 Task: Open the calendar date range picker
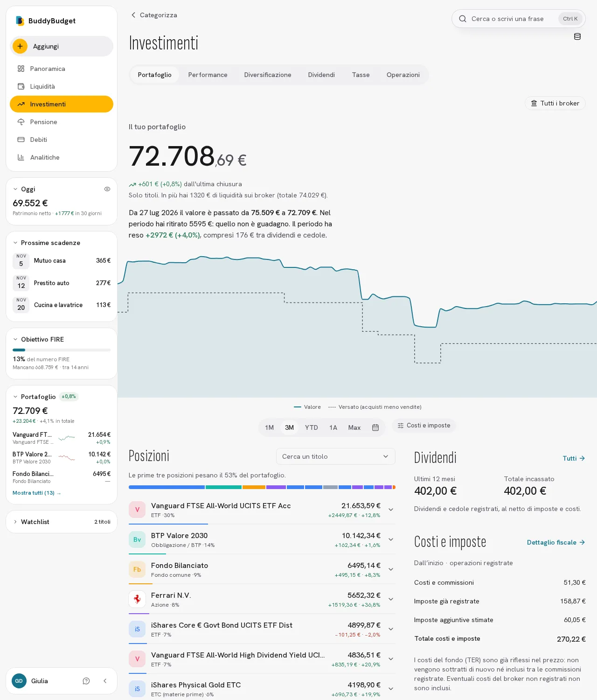coord(375,427)
